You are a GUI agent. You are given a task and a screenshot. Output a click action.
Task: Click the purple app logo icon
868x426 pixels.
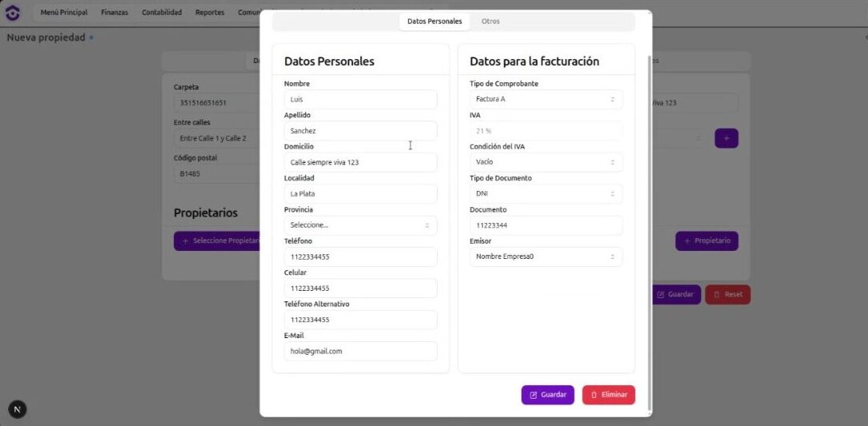click(13, 13)
